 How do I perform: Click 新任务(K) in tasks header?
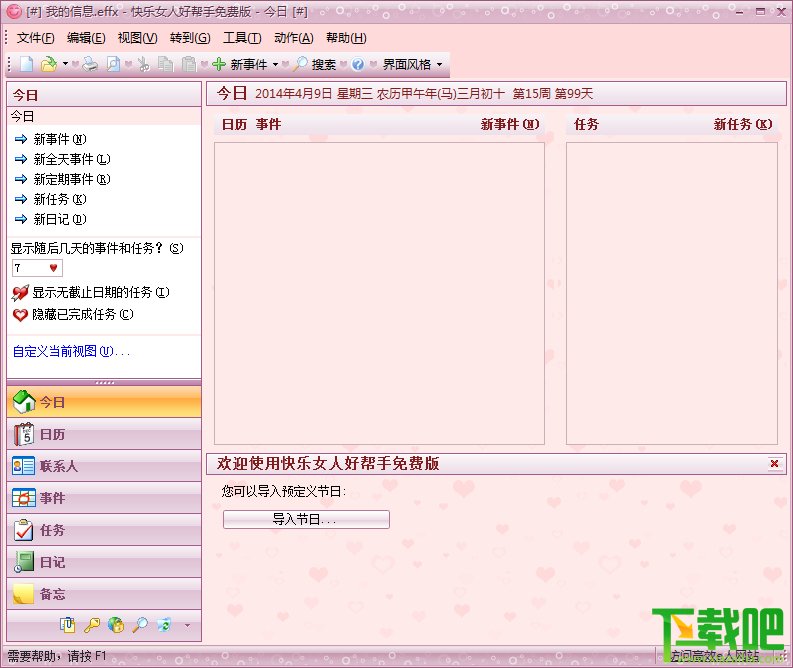pyautogui.click(x=743, y=124)
